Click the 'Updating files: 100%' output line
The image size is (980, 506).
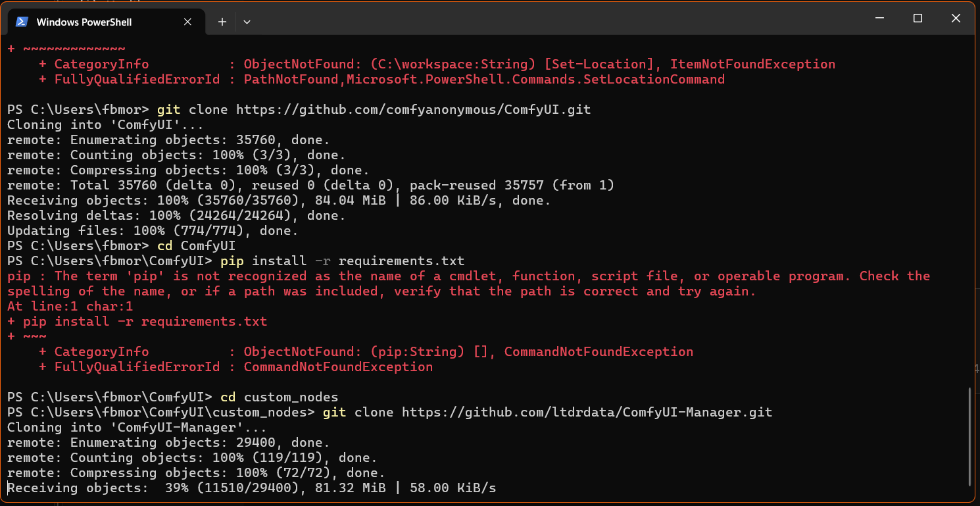pos(153,231)
